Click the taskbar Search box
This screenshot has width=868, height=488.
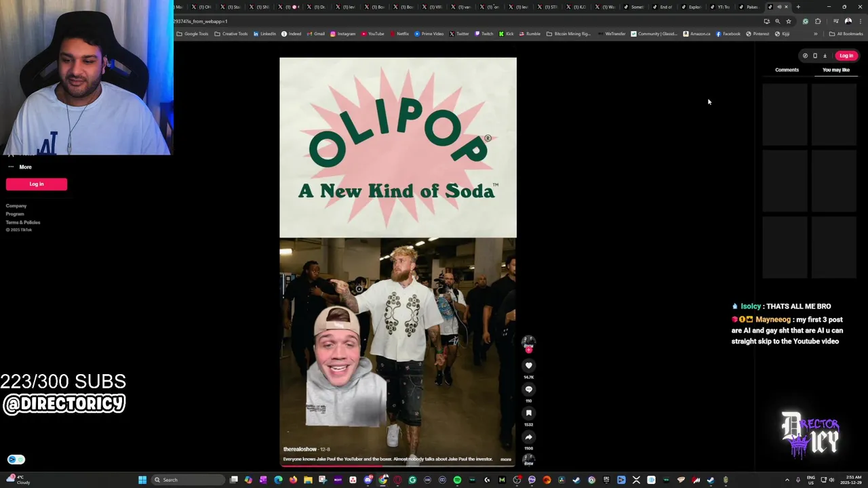189,480
